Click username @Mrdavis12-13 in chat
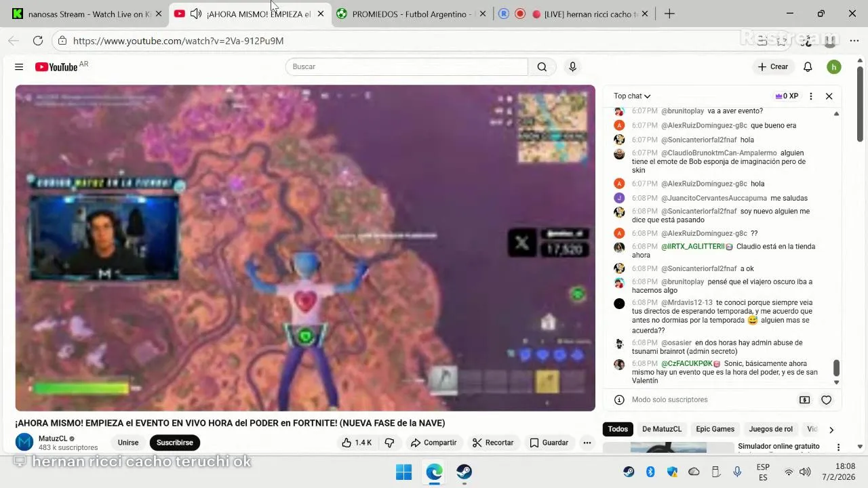The width and height of the screenshot is (868, 488). tap(686, 303)
